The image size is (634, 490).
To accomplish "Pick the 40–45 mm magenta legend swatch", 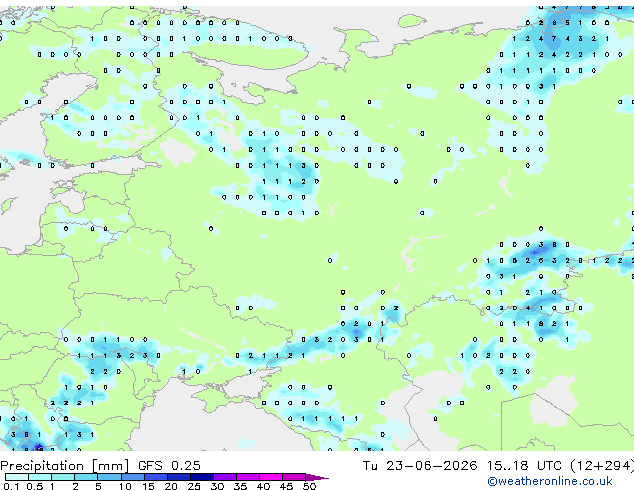I will (x=271, y=477).
